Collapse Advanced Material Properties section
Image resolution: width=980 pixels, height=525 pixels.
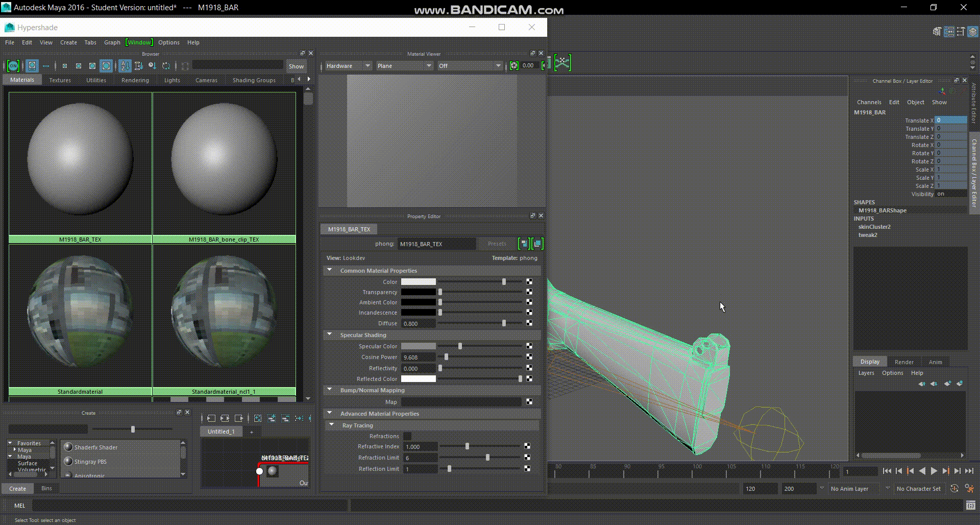click(x=329, y=413)
